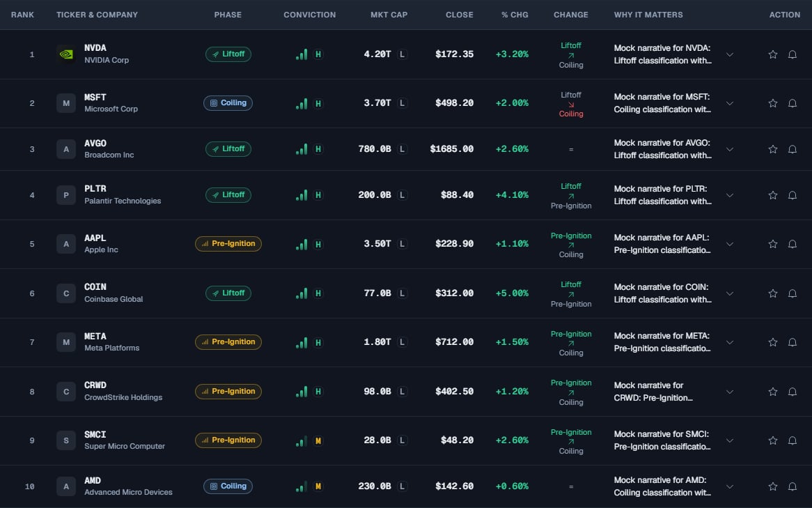Click the M avatar for META

66,342
